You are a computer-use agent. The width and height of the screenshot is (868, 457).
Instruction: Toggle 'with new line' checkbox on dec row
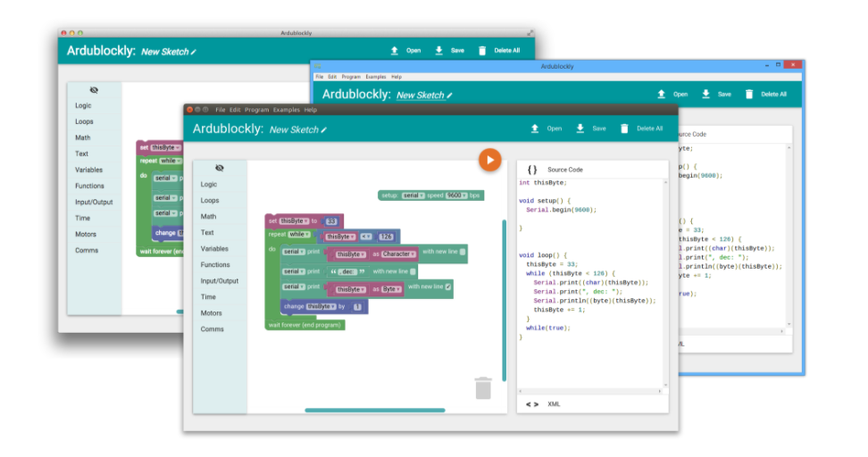413,271
